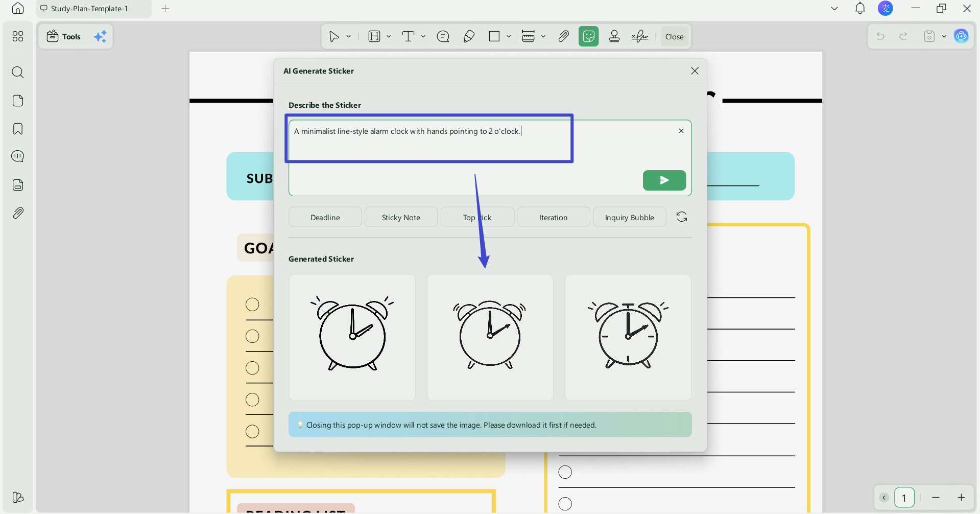Screen dimensions: 980x514
Task: Click the green send generate button
Action: coord(664,180)
